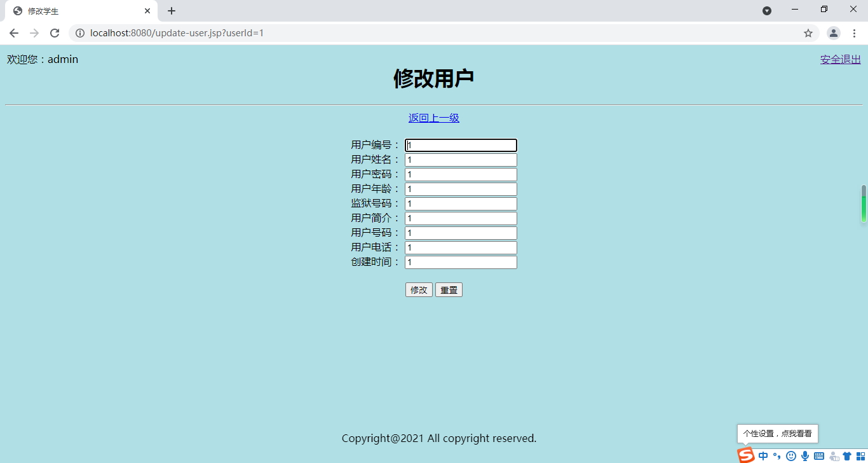Click the 用户电话 input field
This screenshot has width=868, height=463.
(461, 247)
